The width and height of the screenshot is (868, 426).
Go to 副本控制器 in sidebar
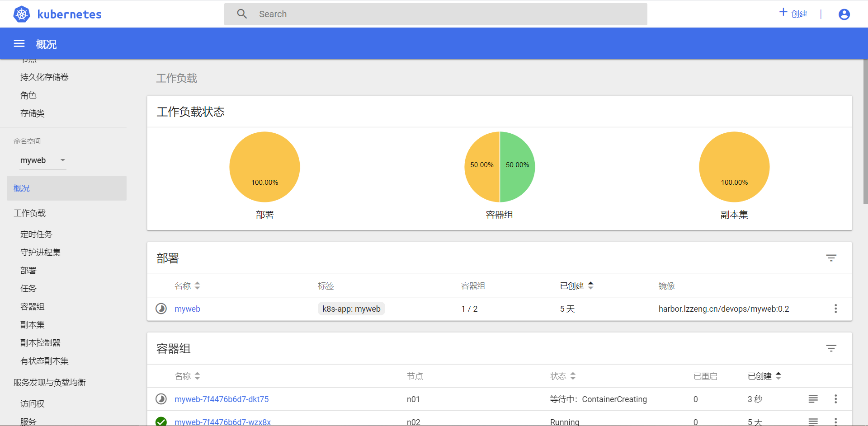[40, 343]
